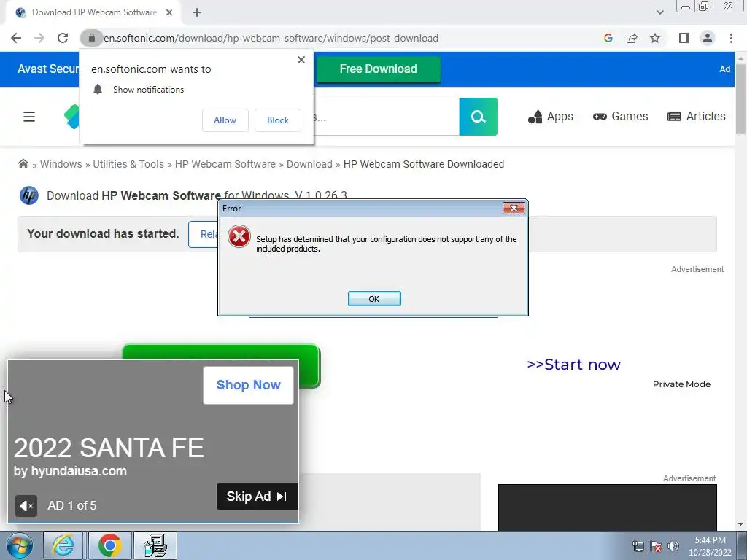This screenshot has width=747, height=560.
Task: Open the setup installer taskbar icon
Action: [155, 545]
